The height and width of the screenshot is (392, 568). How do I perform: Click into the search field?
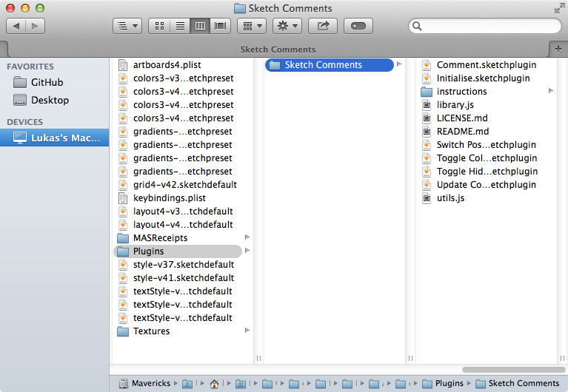click(x=485, y=26)
